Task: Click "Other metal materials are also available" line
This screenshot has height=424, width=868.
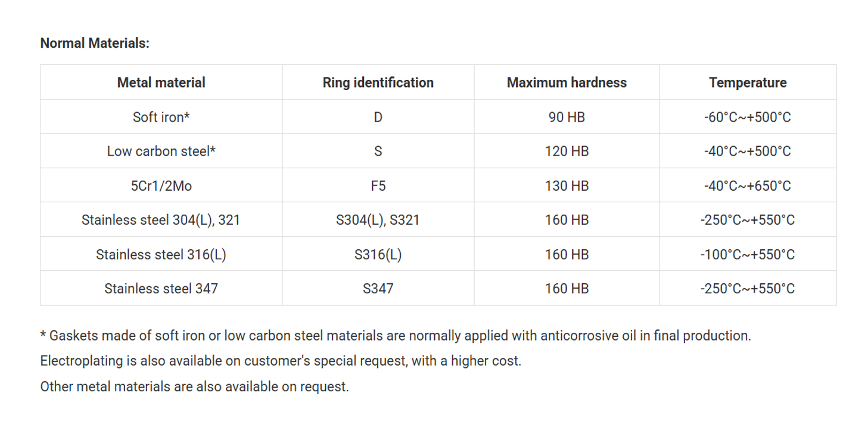Action: (194, 386)
